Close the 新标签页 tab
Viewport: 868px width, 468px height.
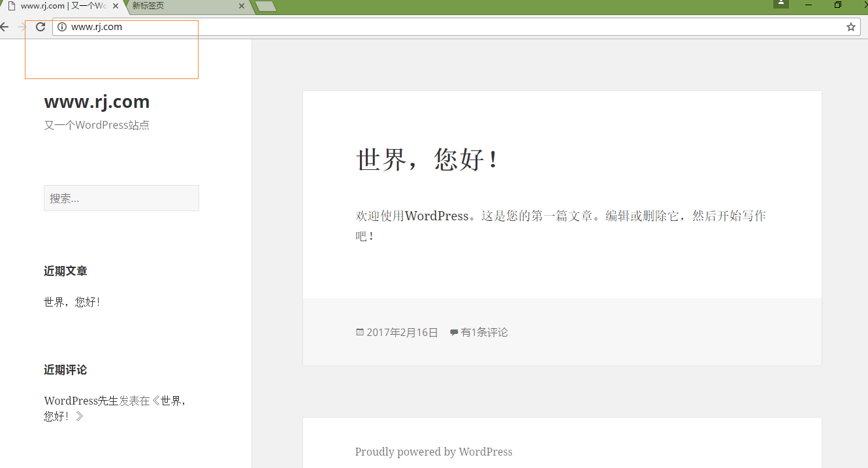[242, 6]
